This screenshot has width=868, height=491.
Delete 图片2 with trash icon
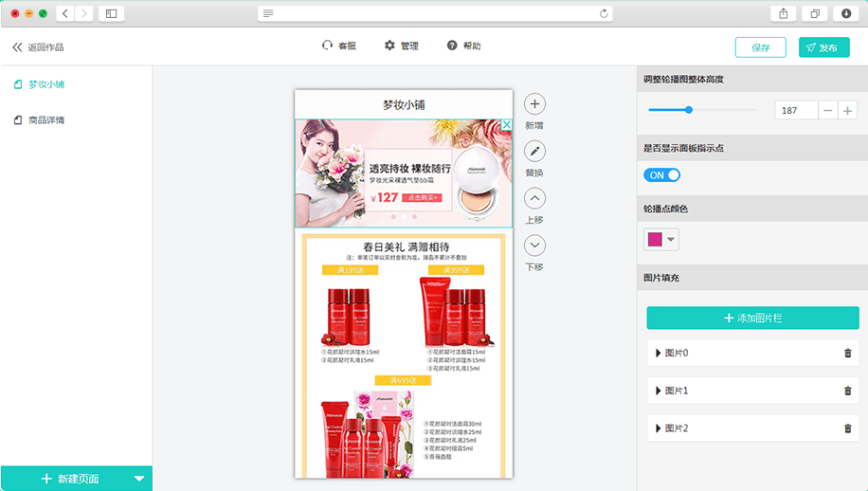[847, 428]
